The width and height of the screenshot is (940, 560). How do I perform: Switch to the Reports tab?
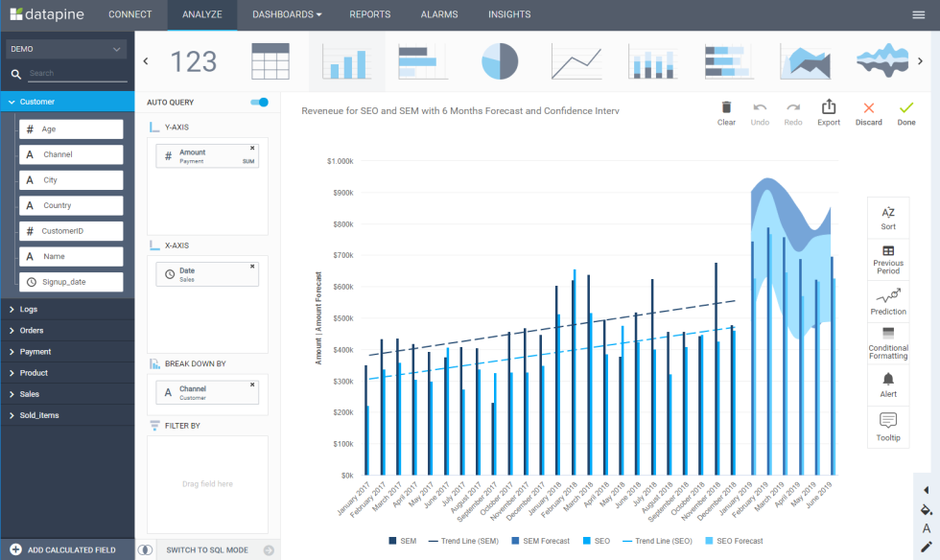coord(369,14)
